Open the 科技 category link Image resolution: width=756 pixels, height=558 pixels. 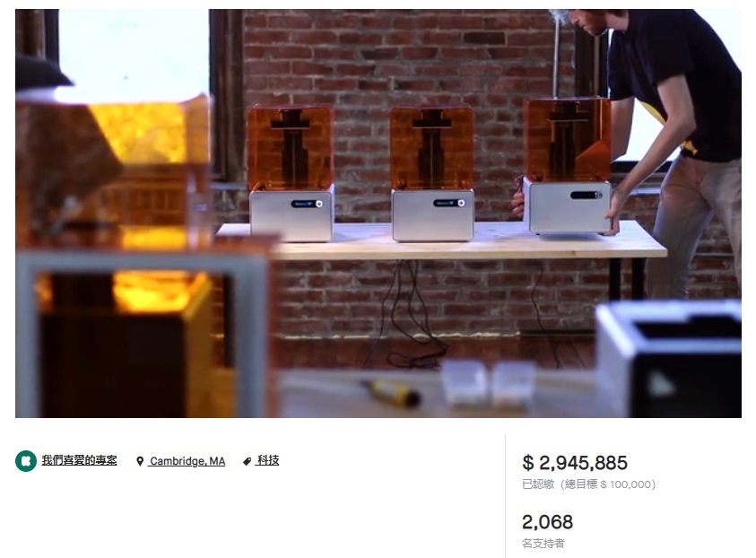pyautogui.click(x=268, y=460)
